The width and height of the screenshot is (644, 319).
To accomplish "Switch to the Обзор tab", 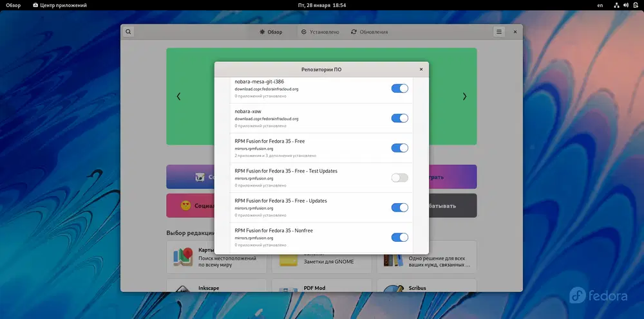I will pyautogui.click(x=270, y=32).
